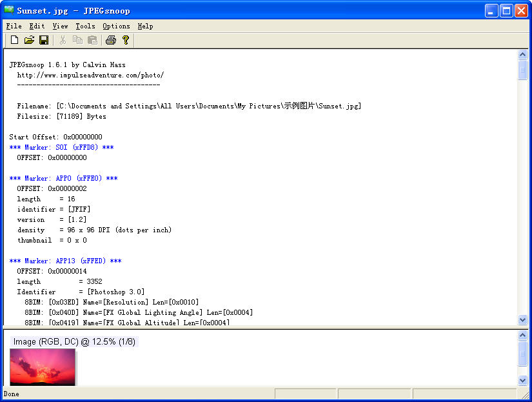This screenshot has height=402, width=532.
Task: Minimize the JPEGsnoop window
Action: click(491, 10)
